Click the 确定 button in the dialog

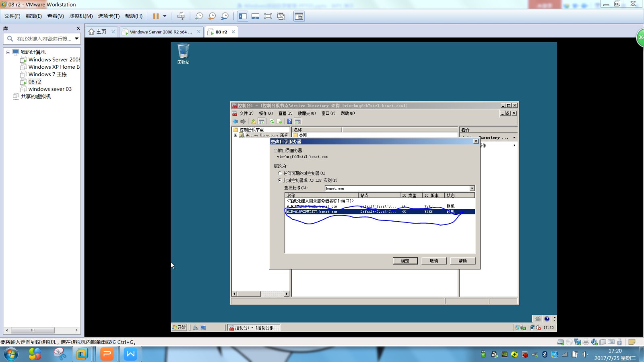(x=405, y=261)
